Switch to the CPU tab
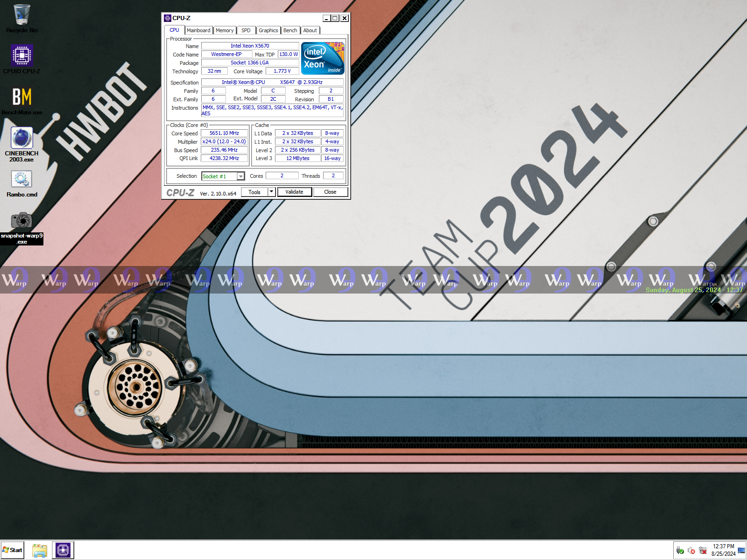The width and height of the screenshot is (747, 560). [175, 30]
